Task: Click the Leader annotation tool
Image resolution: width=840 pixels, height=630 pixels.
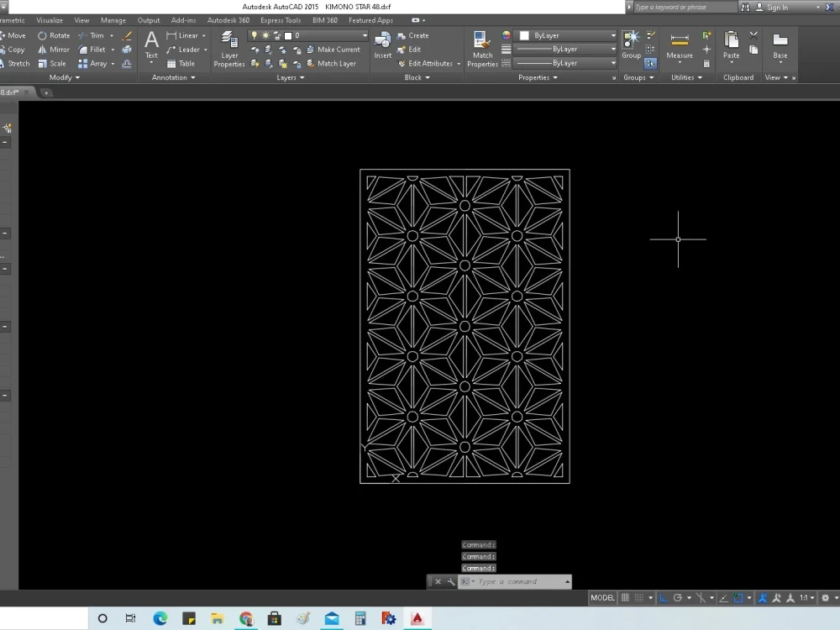Action: pos(183,50)
